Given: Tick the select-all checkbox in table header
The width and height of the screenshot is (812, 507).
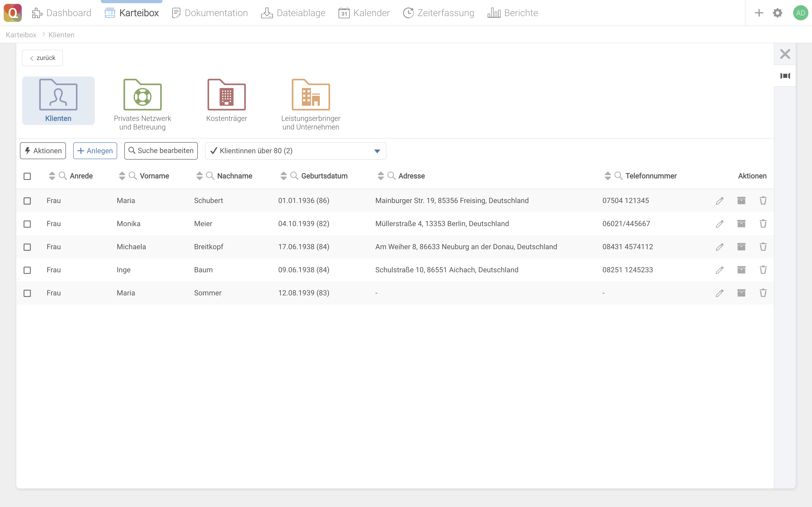Looking at the screenshot, I should coord(27,176).
